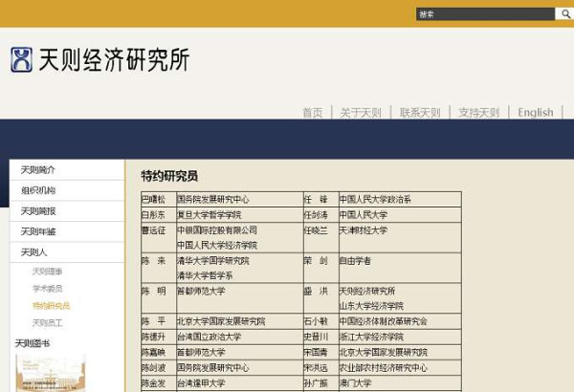Click the name 曹远征 in the table
The width and height of the screenshot is (574, 392).
(153, 230)
